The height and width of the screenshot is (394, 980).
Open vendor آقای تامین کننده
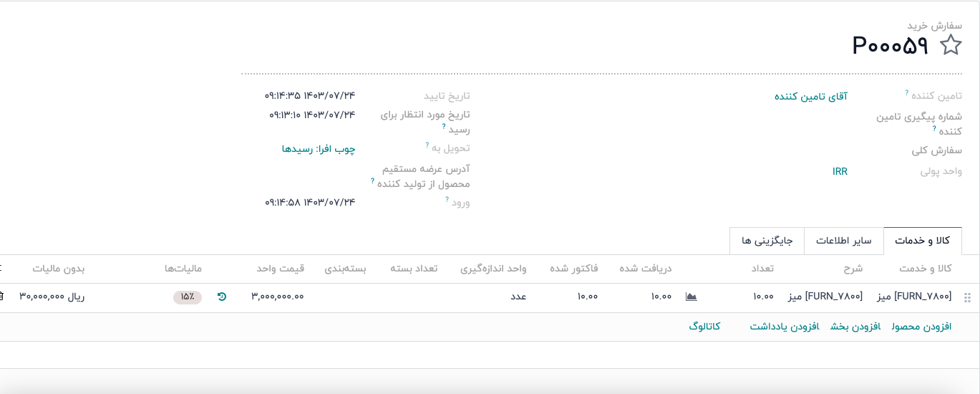pyautogui.click(x=810, y=96)
